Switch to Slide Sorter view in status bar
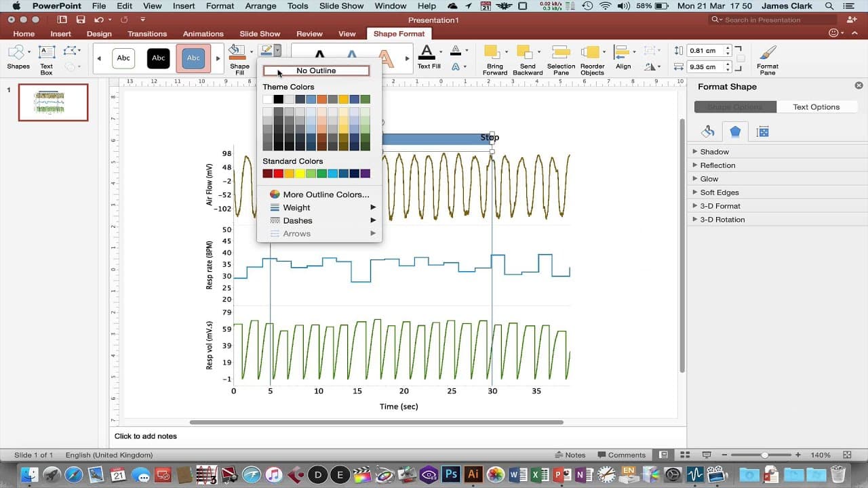868x488 pixels. pos(686,455)
